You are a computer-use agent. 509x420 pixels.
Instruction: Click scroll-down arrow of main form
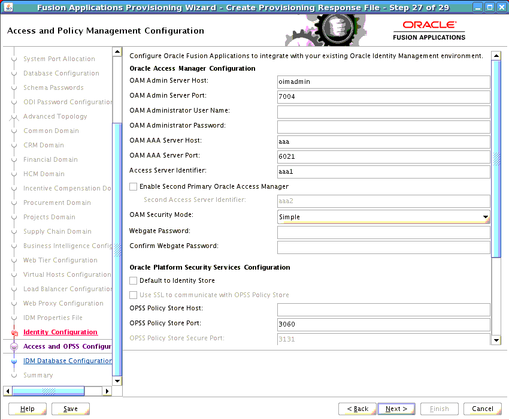tap(496, 340)
